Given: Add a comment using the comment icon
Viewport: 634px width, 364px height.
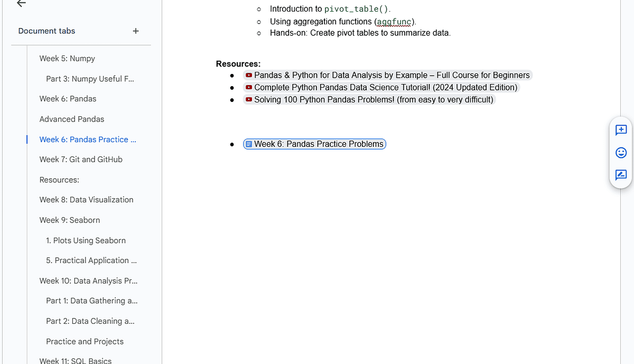Looking at the screenshot, I should [621, 130].
